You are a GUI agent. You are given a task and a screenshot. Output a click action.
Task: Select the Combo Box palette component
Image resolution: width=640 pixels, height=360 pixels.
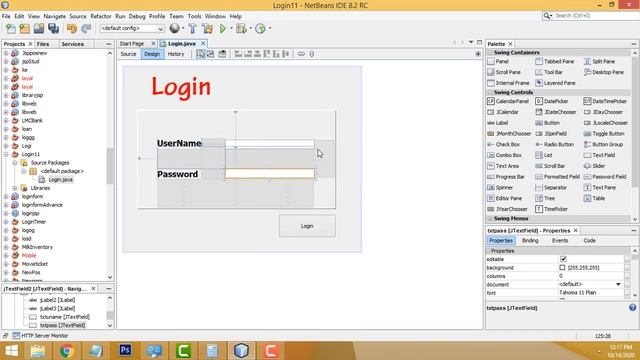pyautogui.click(x=504, y=155)
